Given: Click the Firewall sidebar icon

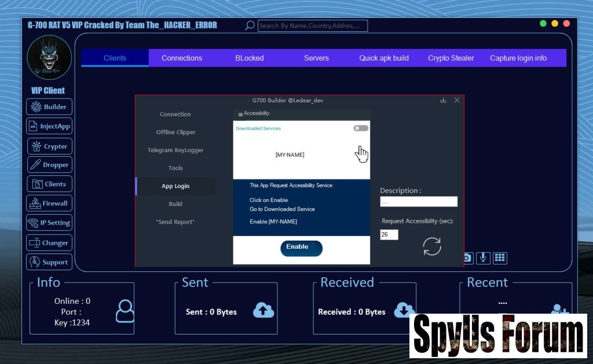Looking at the screenshot, I should point(35,204).
